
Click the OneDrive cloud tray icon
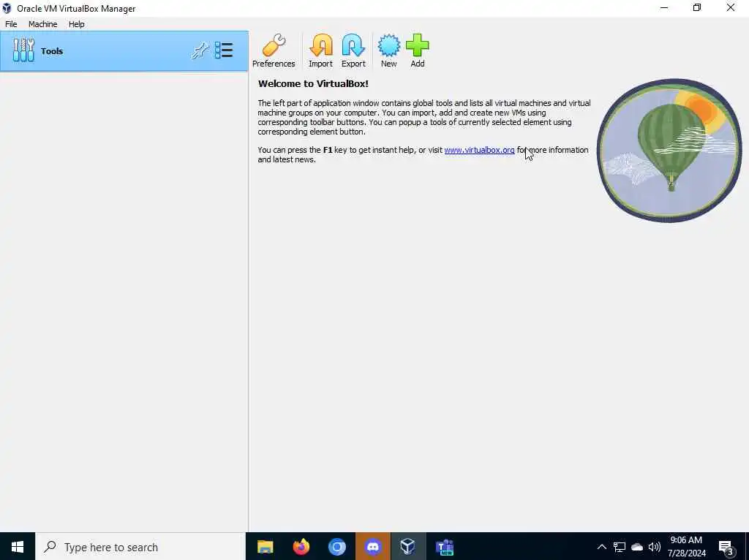(637, 547)
